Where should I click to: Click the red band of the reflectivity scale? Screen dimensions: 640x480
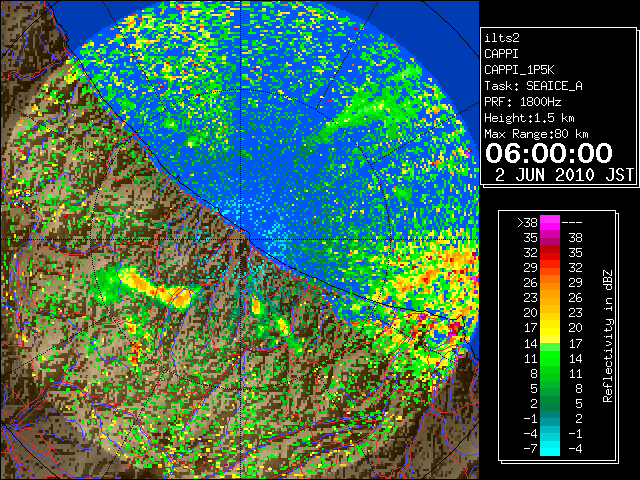point(550,253)
